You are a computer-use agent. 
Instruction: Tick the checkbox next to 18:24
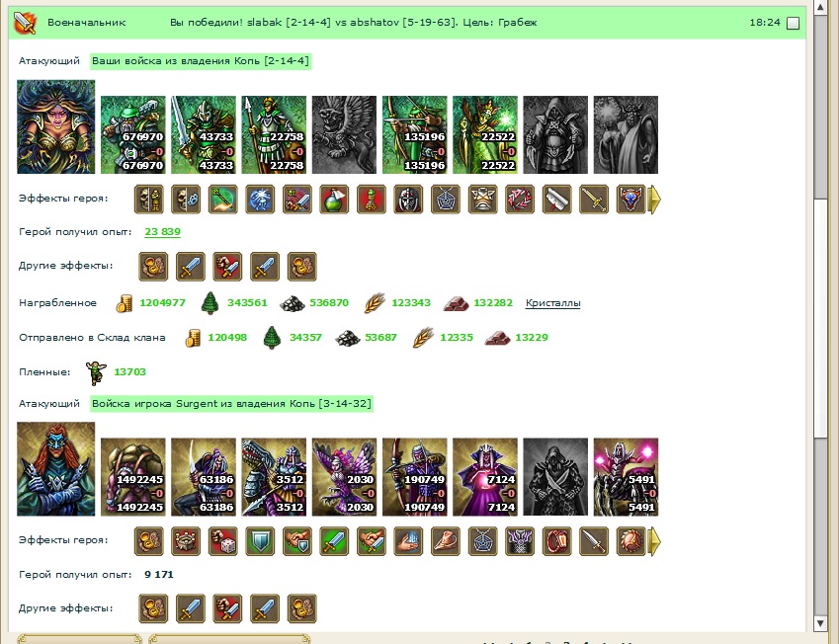point(793,23)
